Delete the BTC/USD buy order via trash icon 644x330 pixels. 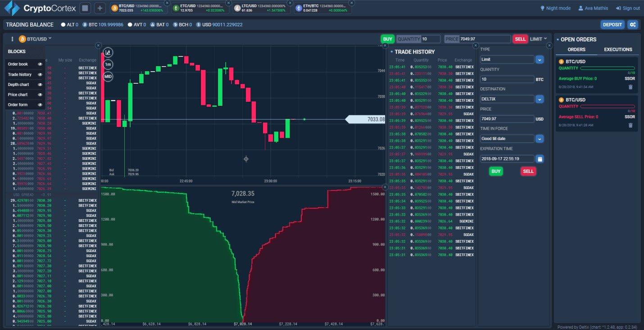(630, 87)
